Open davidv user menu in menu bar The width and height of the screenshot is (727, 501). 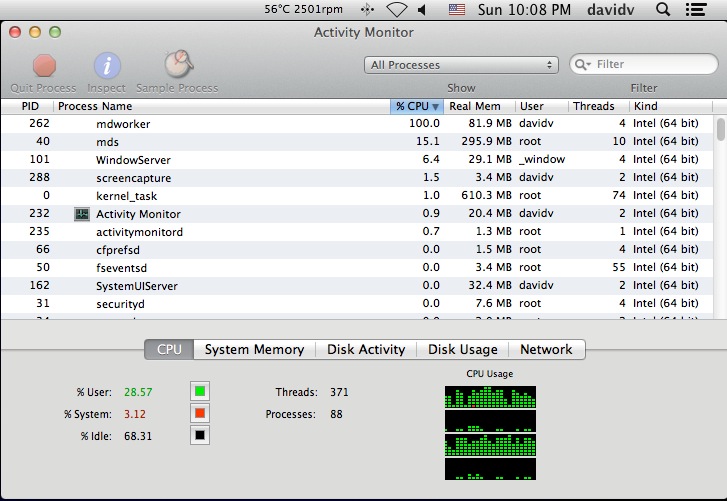[x=611, y=10]
